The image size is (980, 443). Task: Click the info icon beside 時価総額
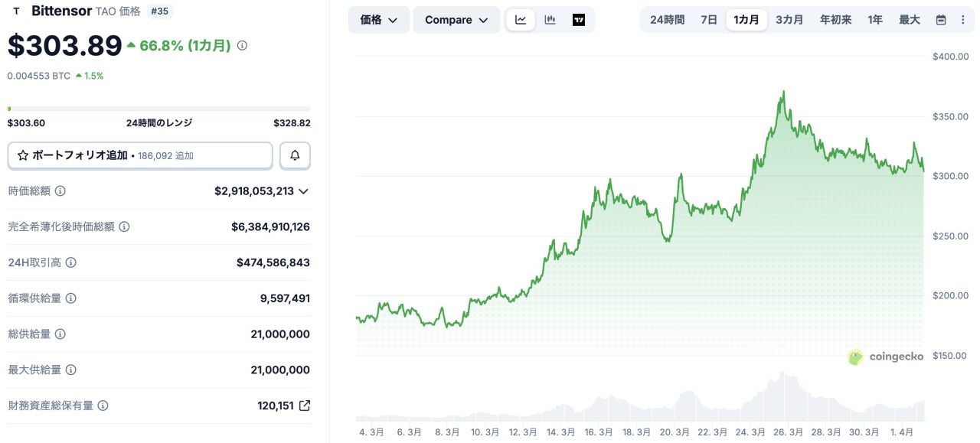[x=60, y=191]
